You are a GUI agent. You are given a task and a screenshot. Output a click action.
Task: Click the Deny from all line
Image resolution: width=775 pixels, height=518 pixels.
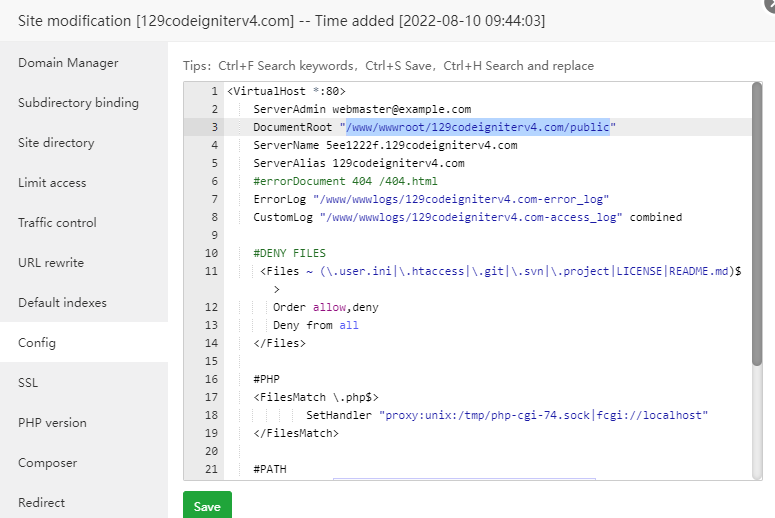tap(316, 325)
